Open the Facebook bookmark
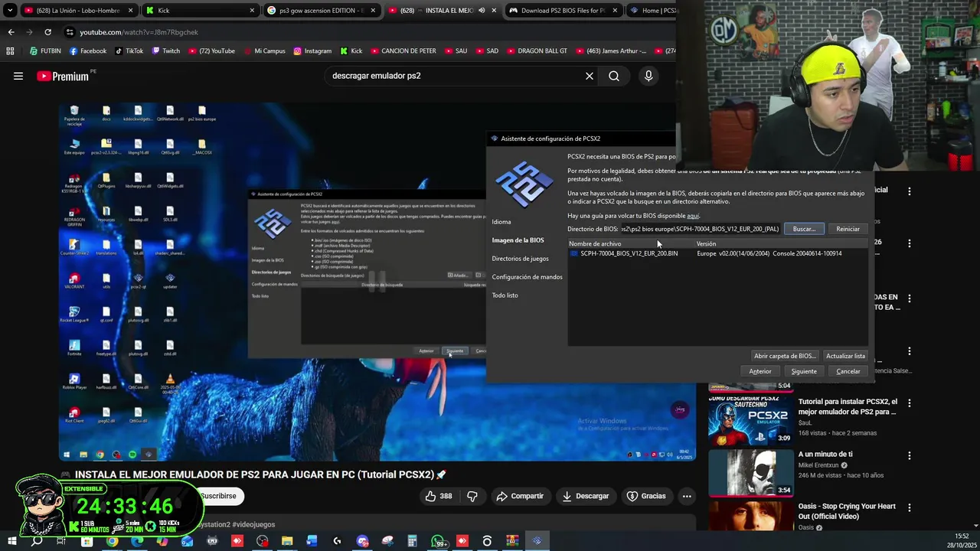Screen dimensions: 980x551 [88, 51]
